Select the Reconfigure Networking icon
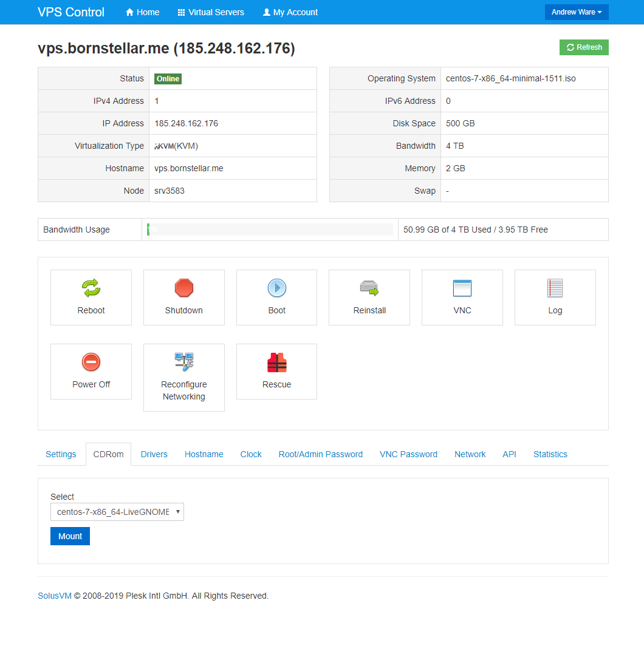The image size is (644, 660). pos(183,362)
